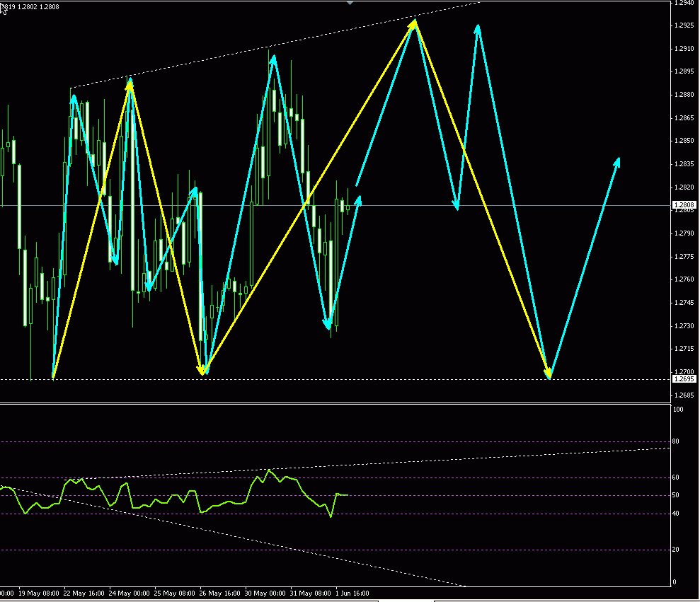The width and height of the screenshot is (700, 602).
Task: Click the 1.2880 price axis label
Action: click(684, 95)
